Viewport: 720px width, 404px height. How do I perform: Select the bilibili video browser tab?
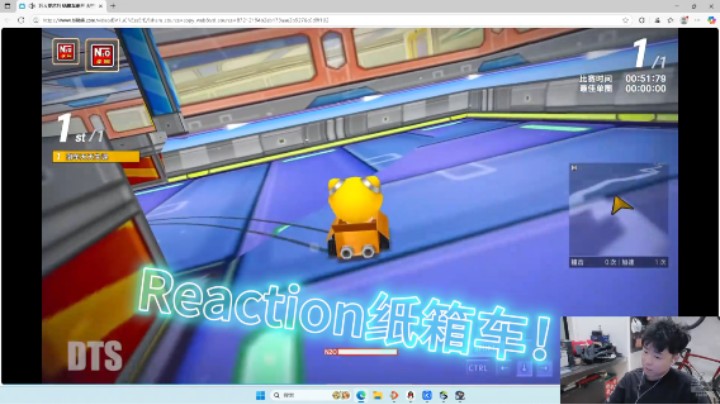click(59, 6)
